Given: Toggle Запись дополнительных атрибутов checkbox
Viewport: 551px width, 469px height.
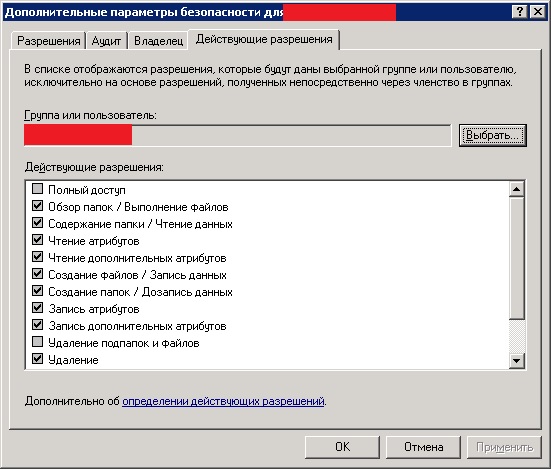Looking at the screenshot, I should (x=37, y=325).
